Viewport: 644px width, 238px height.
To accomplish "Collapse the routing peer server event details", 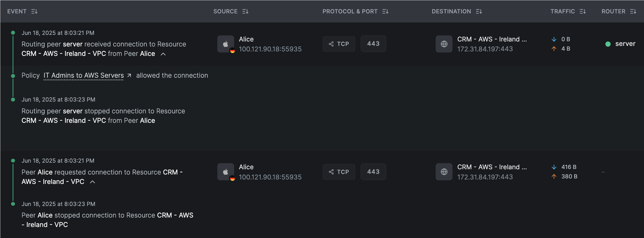I will 163,54.
